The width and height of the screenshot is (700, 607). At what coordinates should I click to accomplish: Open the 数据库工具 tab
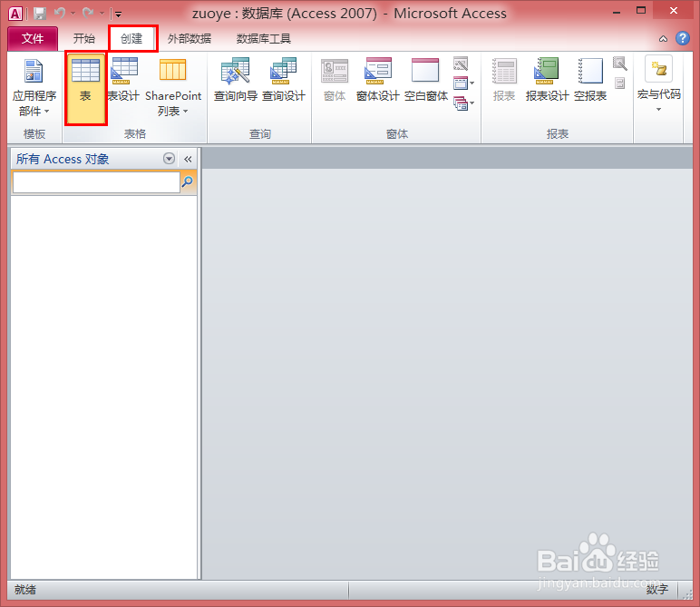click(264, 39)
